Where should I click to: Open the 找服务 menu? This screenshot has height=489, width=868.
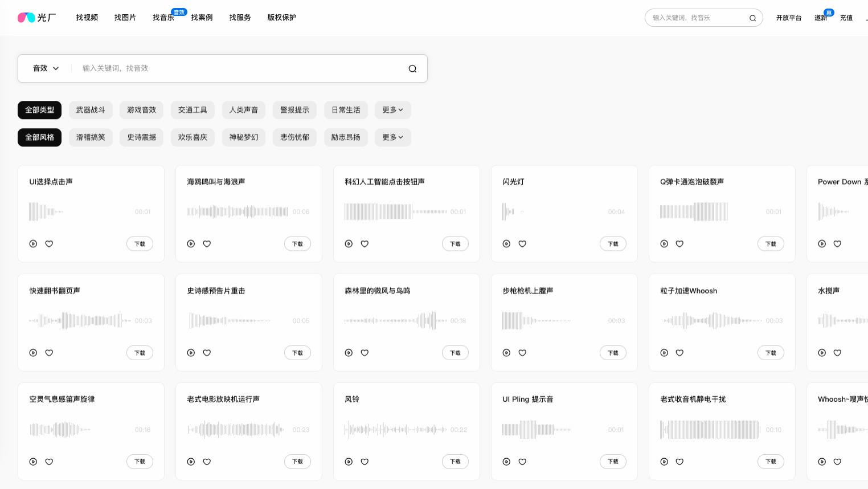point(240,18)
